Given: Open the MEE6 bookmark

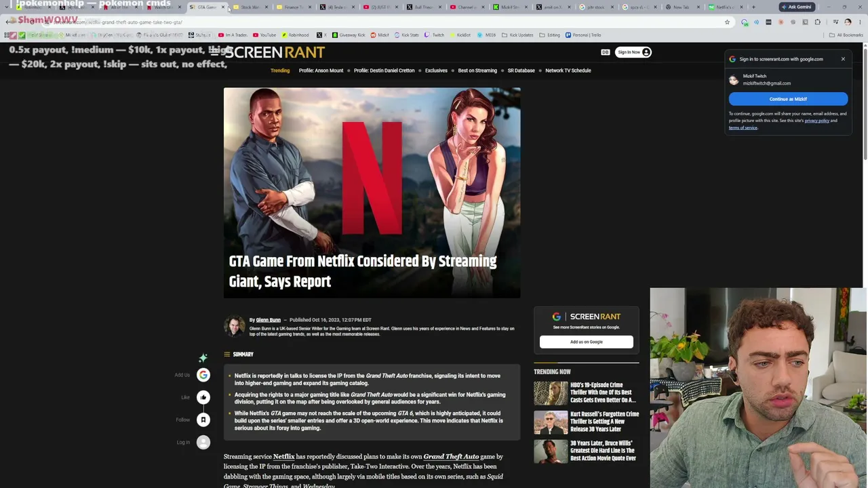Looking at the screenshot, I should click(x=487, y=35).
